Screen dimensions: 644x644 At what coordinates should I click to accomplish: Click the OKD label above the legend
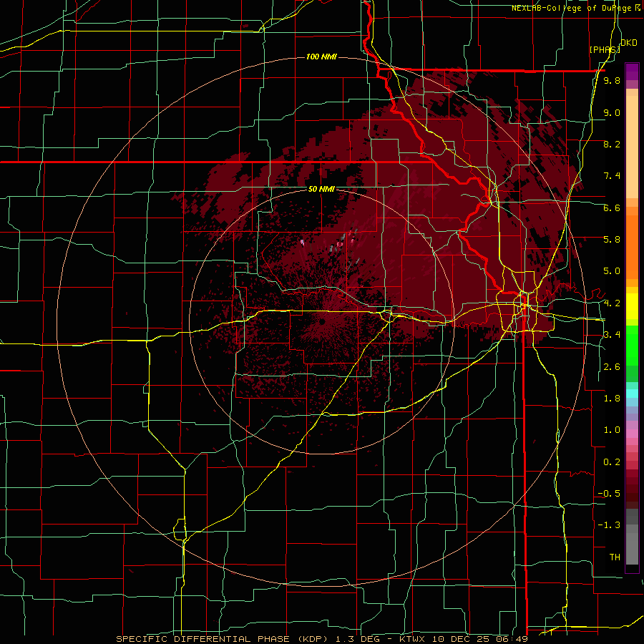629,43
